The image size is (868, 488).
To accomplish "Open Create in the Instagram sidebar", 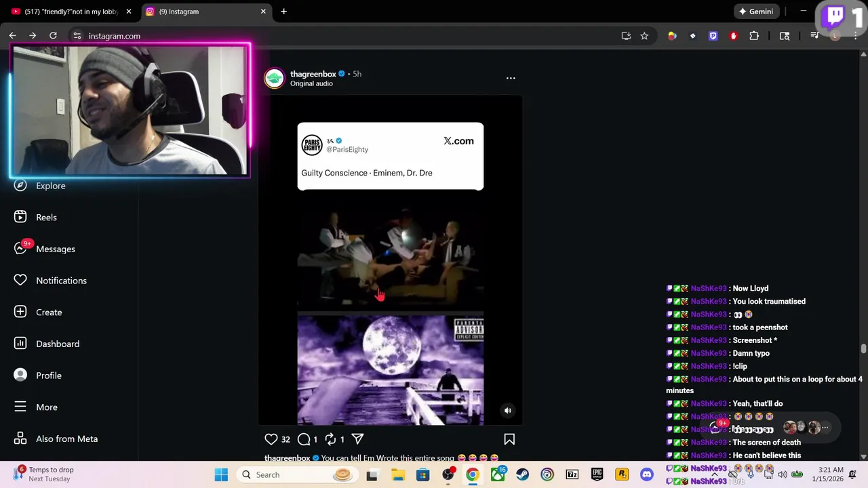I will pos(39,312).
